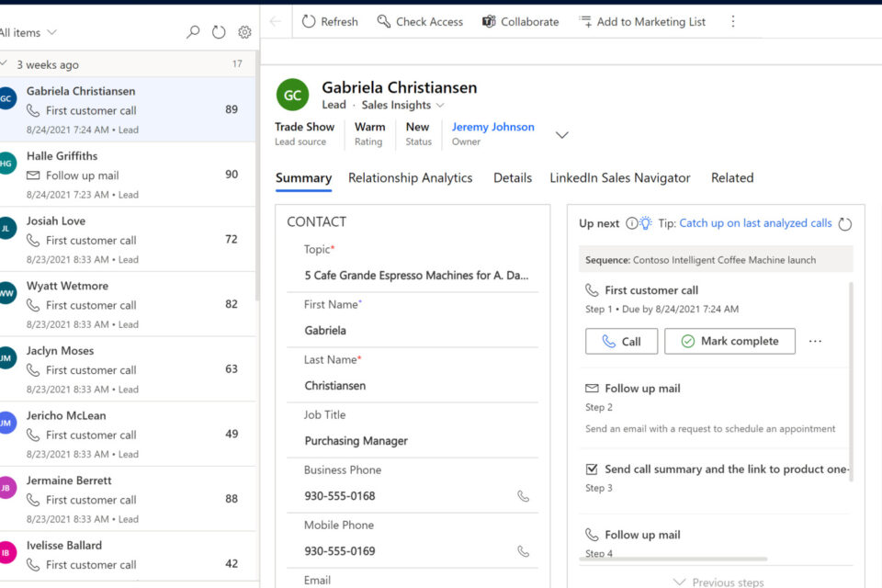This screenshot has width=882, height=588.
Task: Open the Sales Insights form selector
Action: (x=402, y=105)
